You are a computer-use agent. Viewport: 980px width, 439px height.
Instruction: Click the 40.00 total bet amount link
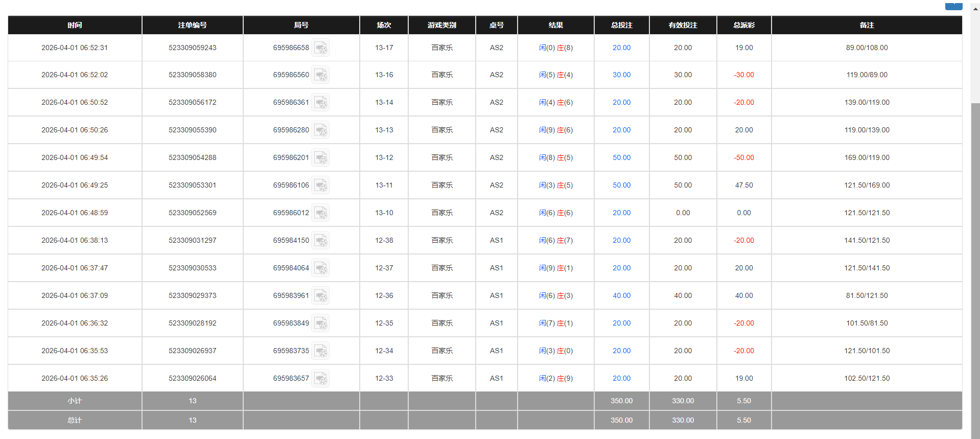[621, 295]
